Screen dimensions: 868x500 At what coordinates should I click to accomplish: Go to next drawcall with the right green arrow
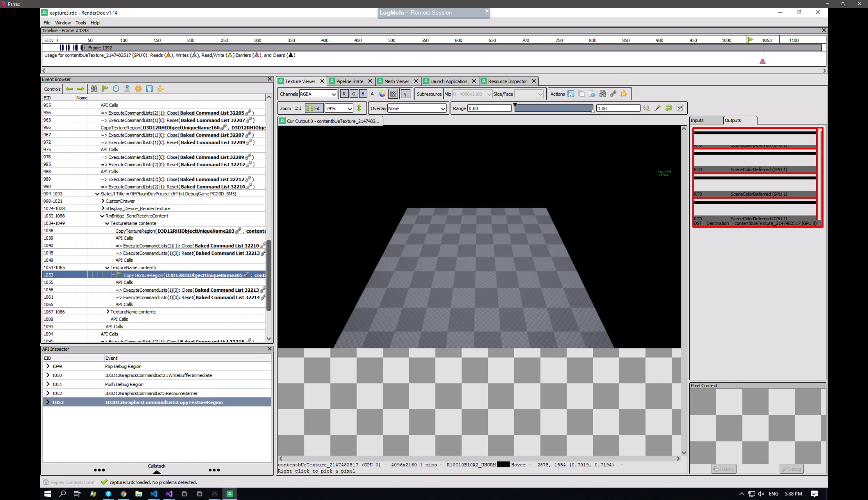coord(80,89)
